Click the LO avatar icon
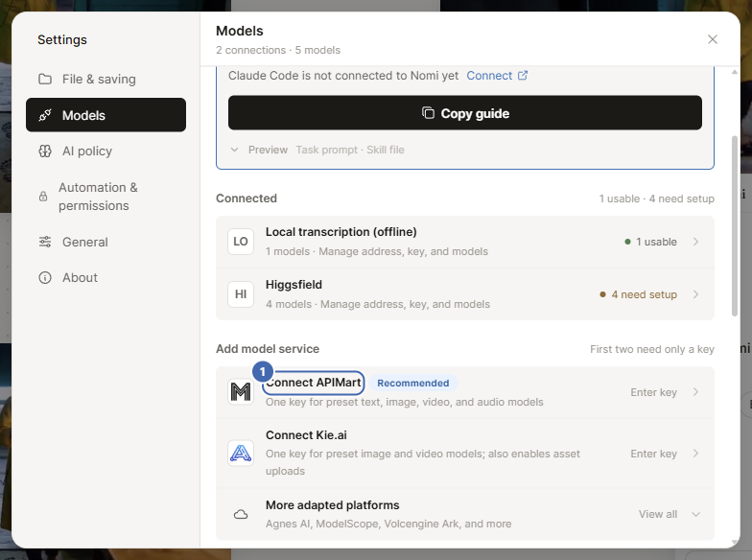 tap(241, 242)
